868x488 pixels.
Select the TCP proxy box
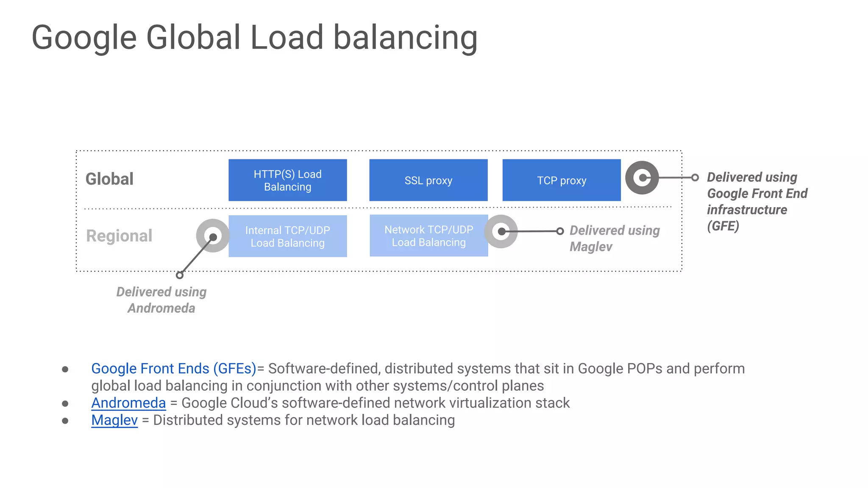coord(562,180)
